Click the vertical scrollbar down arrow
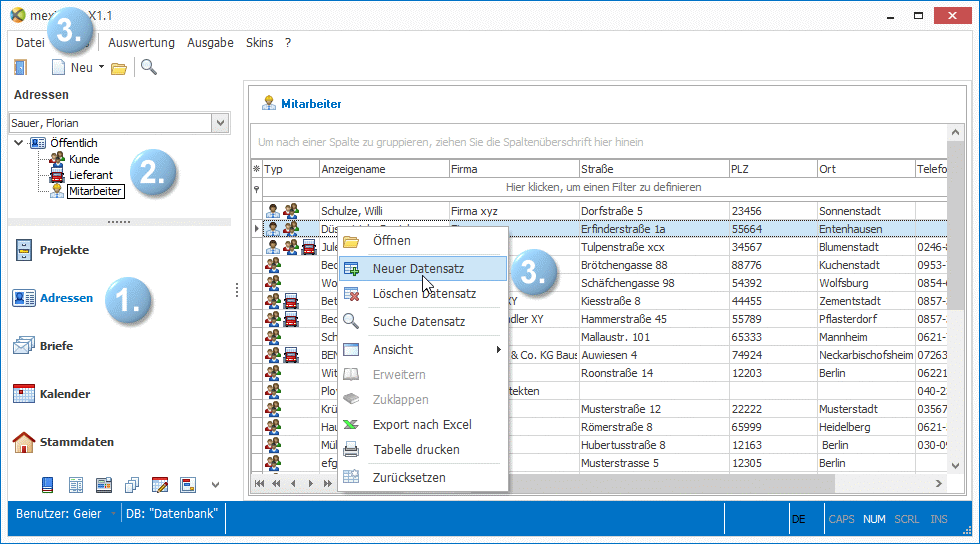 tap(955, 465)
